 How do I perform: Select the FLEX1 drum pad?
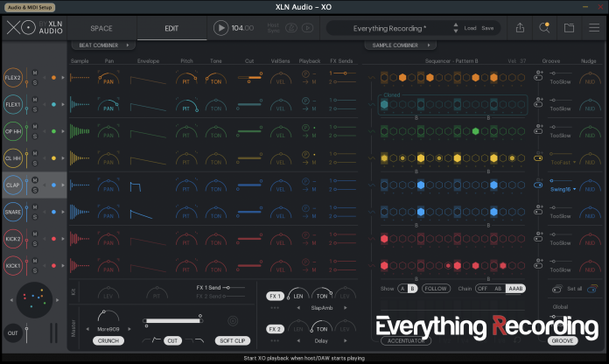pyautogui.click(x=13, y=104)
